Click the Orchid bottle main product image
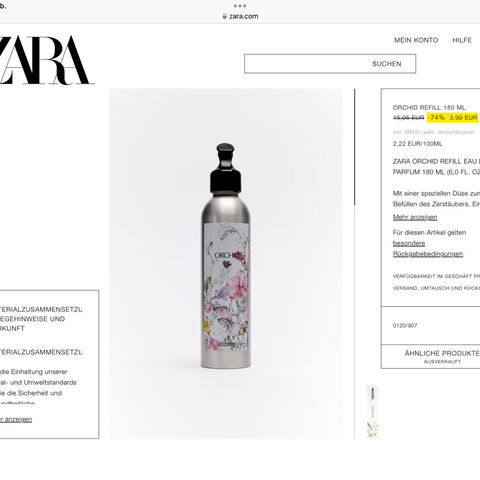This screenshot has height=480, width=480. 226,256
